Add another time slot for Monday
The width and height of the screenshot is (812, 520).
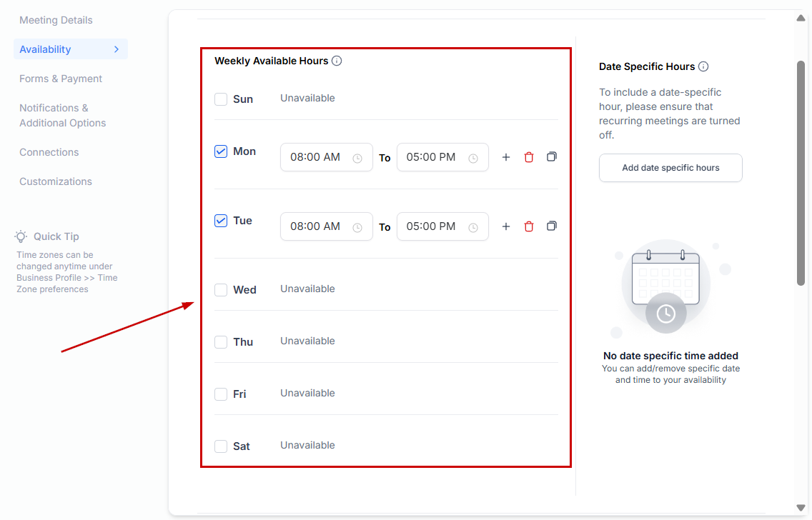[x=506, y=157]
